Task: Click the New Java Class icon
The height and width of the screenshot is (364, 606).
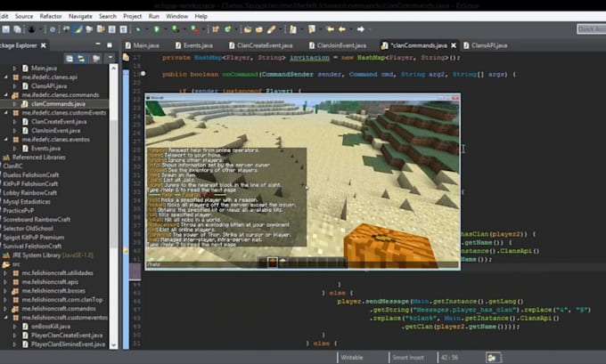Action: pos(227,29)
